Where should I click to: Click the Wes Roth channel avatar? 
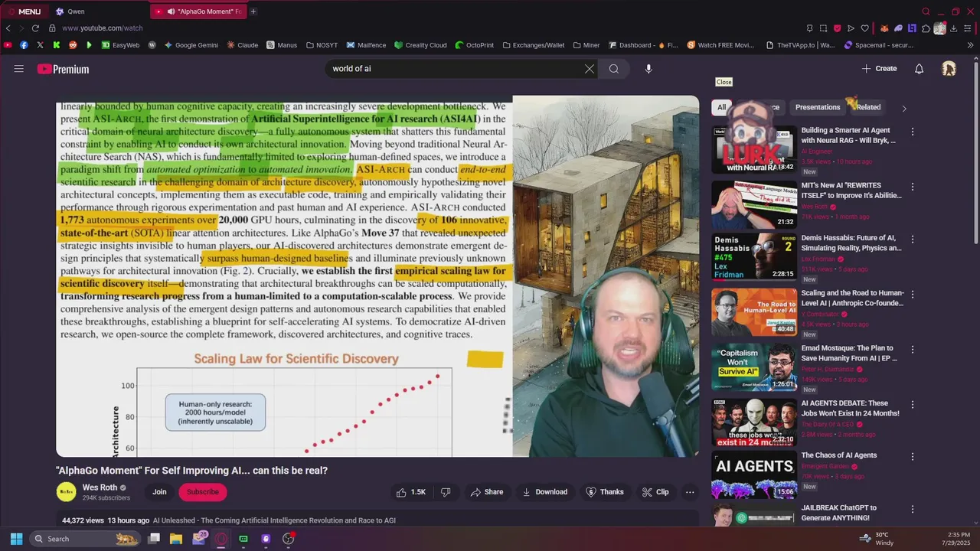[67, 492]
